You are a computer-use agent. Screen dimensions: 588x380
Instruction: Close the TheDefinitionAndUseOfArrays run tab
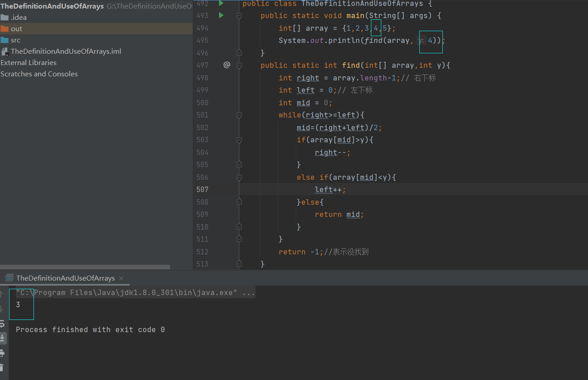coord(121,278)
